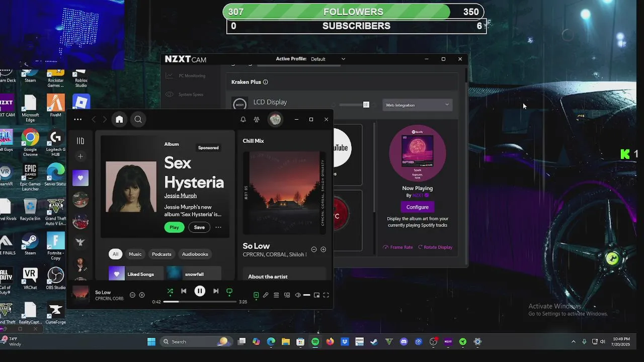This screenshot has width=644, height=362.
Task: Open Steam from the taskbar
Action: tap(374, 342)
